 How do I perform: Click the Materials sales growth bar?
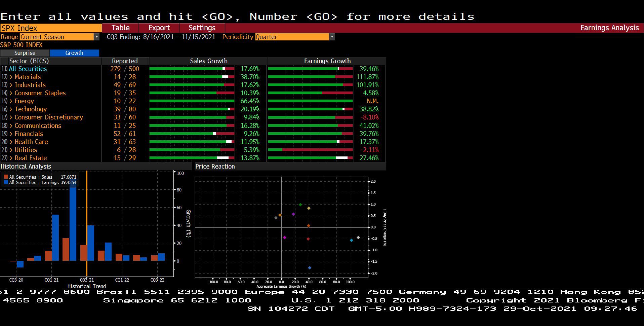[192, 77]
